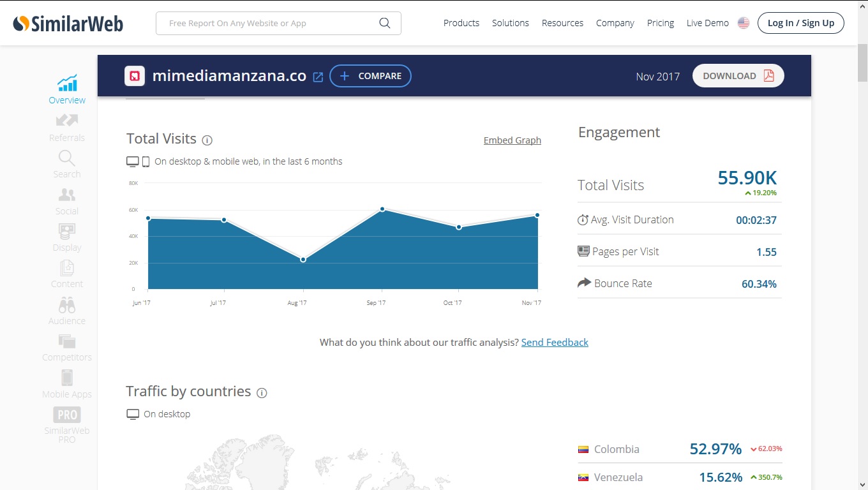Click the desktop device icon under Total Visits

[x=133, y=162]
